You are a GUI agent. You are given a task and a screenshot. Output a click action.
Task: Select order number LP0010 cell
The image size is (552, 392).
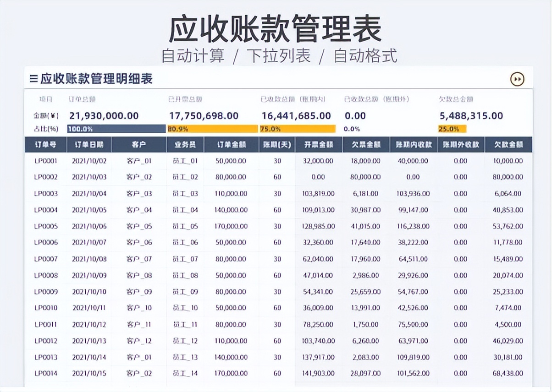tap(47, 308)
